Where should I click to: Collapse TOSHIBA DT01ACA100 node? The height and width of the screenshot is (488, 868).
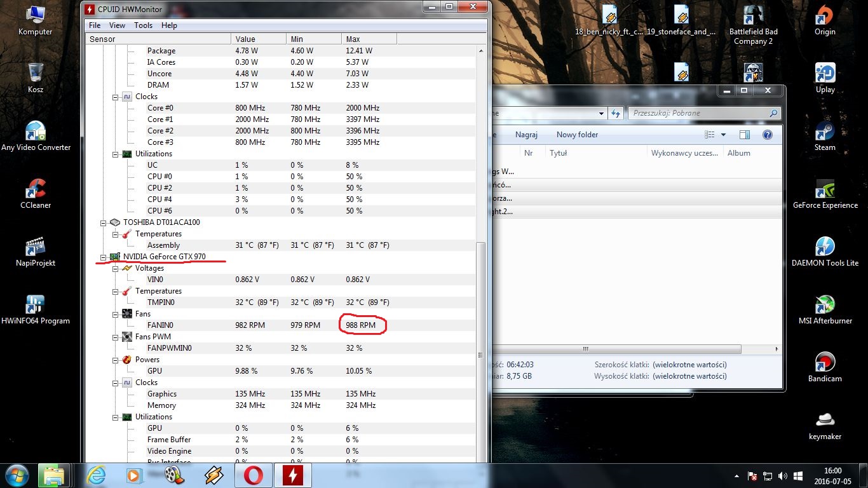point(104,222)
